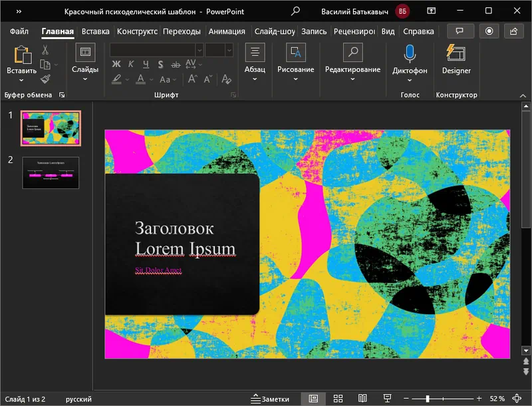Fit slide to current window
The width and height of the screenshot is (532, 406).
point(518,399)
